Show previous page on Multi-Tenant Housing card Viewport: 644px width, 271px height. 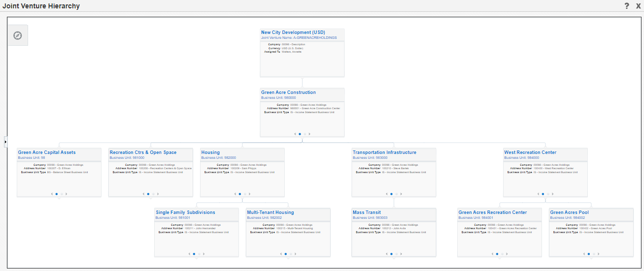point(281,254)
